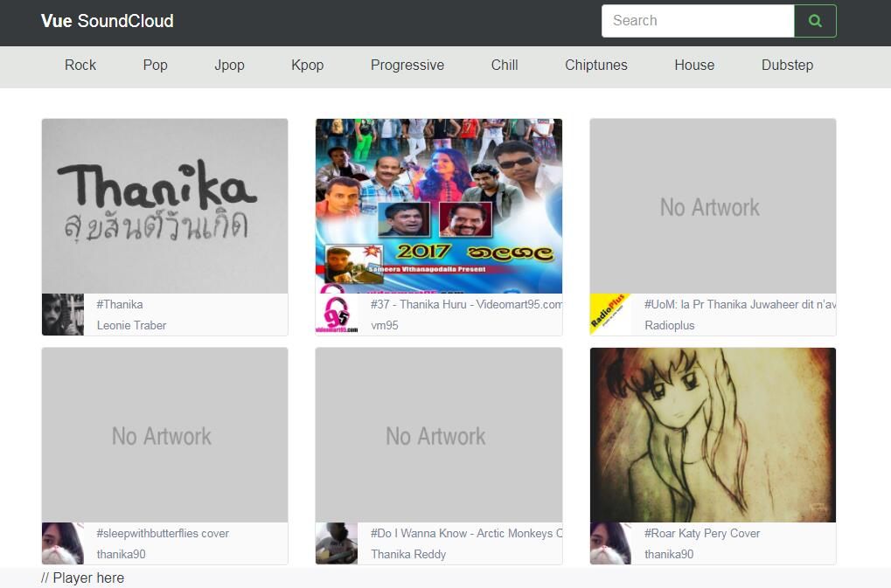The height and width of the screenshot is (588, 891).
Task: Focus the Search input field
Action: [697, 21]
